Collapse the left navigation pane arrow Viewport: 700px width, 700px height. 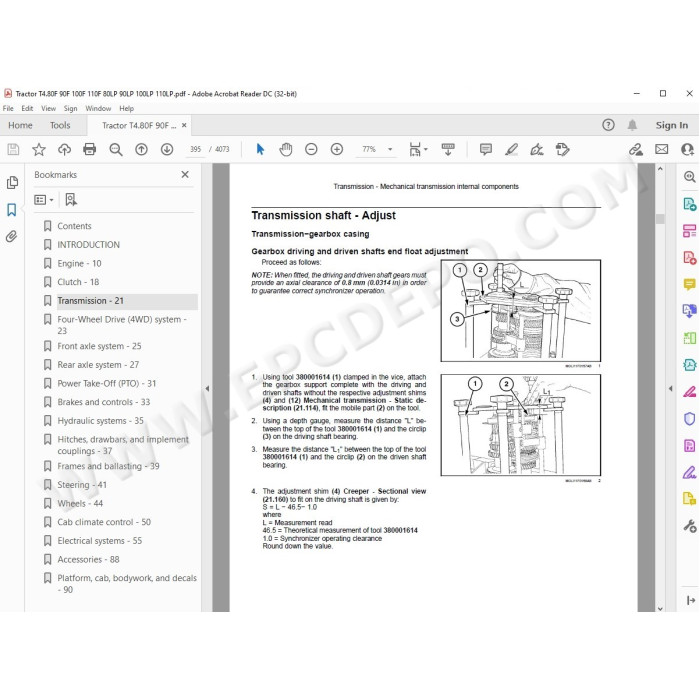[207, 388]
